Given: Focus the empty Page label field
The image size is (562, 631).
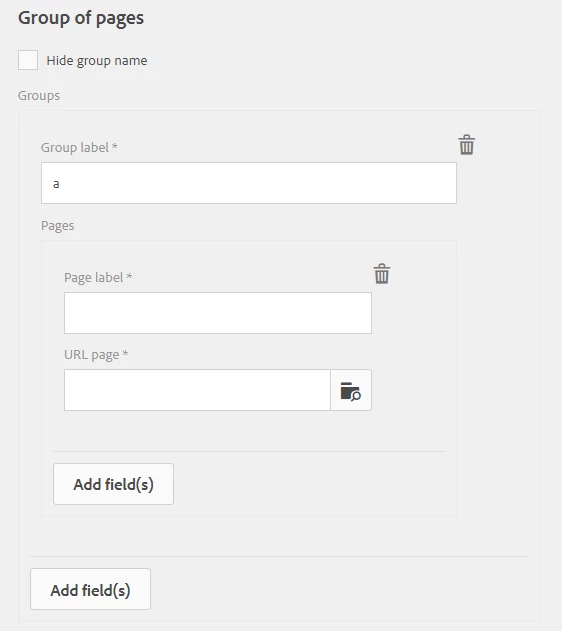Looking at the screenshot, I should click(x=218, y=313).
